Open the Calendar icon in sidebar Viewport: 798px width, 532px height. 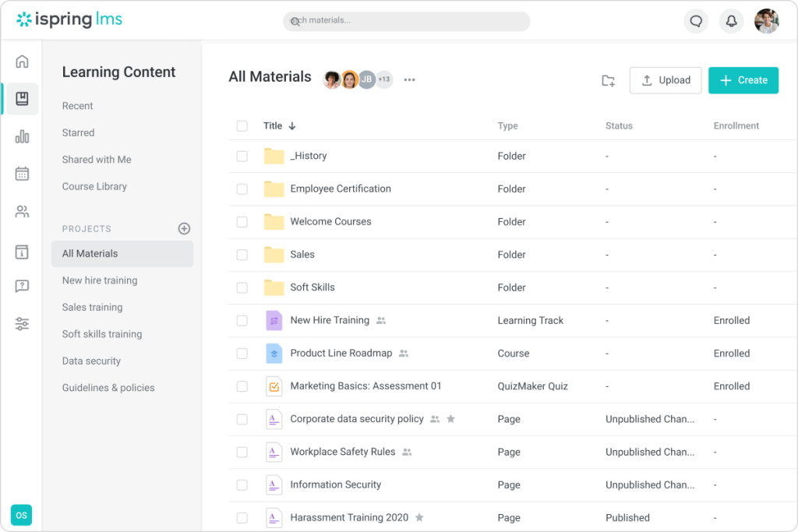(x=22, y=174)
